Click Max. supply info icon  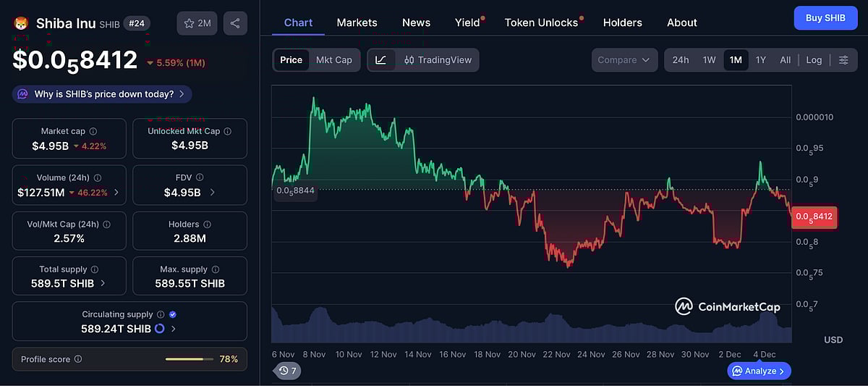click(216, 269)
